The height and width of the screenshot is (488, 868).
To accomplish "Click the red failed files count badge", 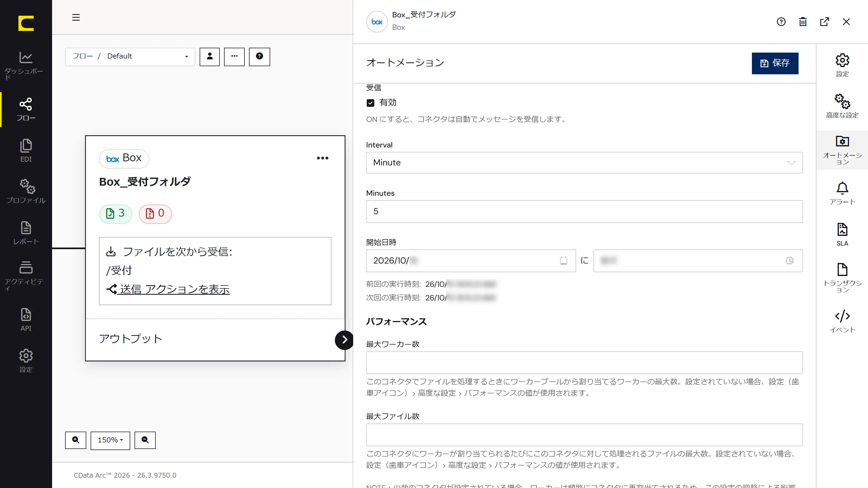I will click(x=155, y=214).
